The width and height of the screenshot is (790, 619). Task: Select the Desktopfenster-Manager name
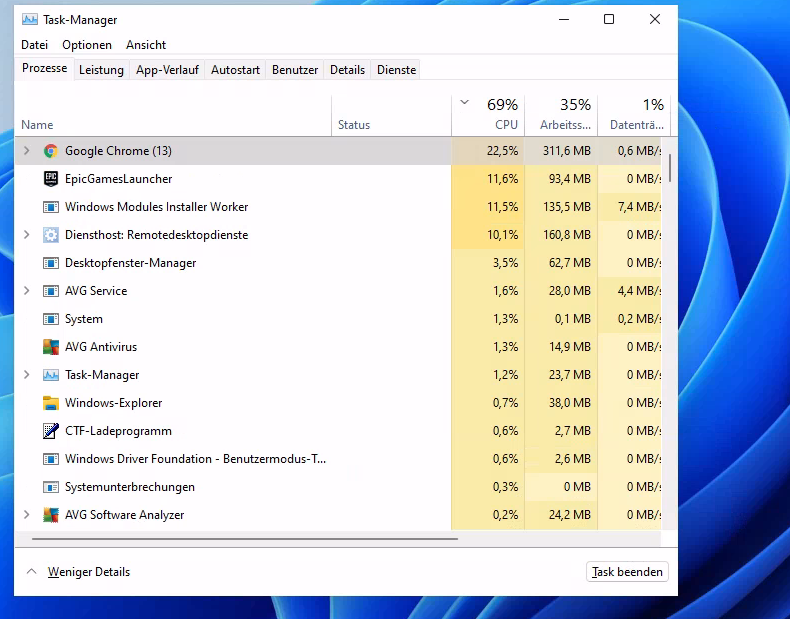pos(130,263)
